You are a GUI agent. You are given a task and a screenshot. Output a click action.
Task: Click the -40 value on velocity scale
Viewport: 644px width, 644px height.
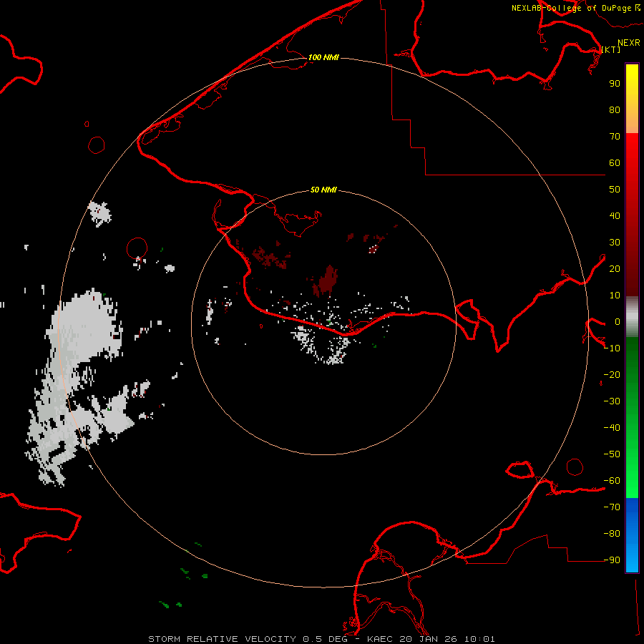coord(612,428)
